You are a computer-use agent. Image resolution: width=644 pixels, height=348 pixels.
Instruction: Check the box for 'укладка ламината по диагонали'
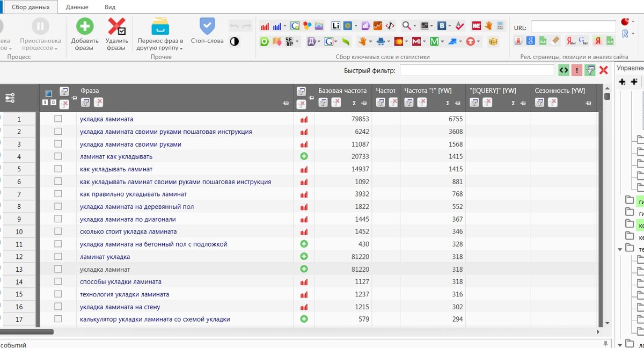[x=58, y=219]
